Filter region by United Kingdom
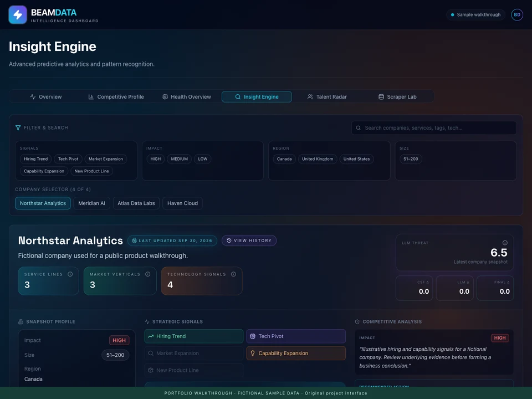The width and height of the screenshot is (532, 399). point(318,159)
